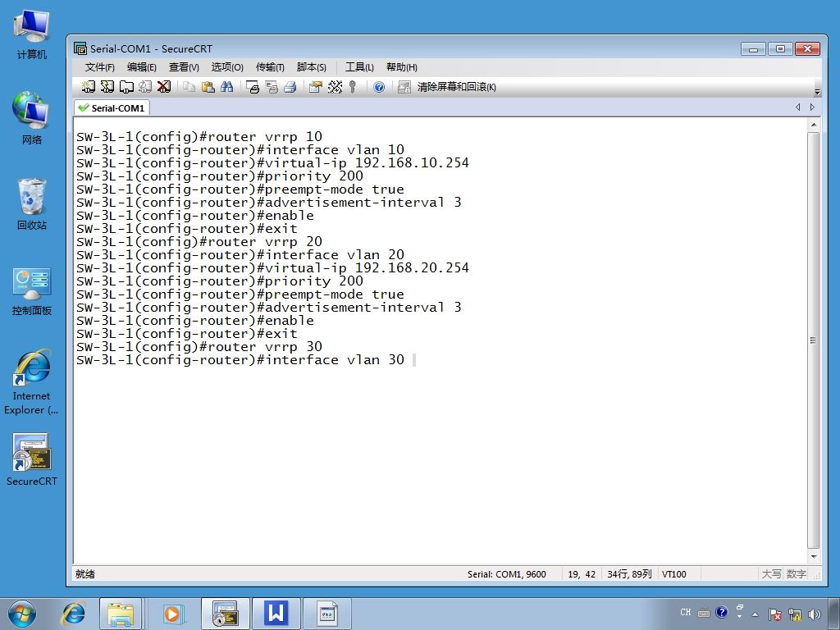The image size is (840, 630).
Task: Open the 帮助(H) menu
Action: 401,67
